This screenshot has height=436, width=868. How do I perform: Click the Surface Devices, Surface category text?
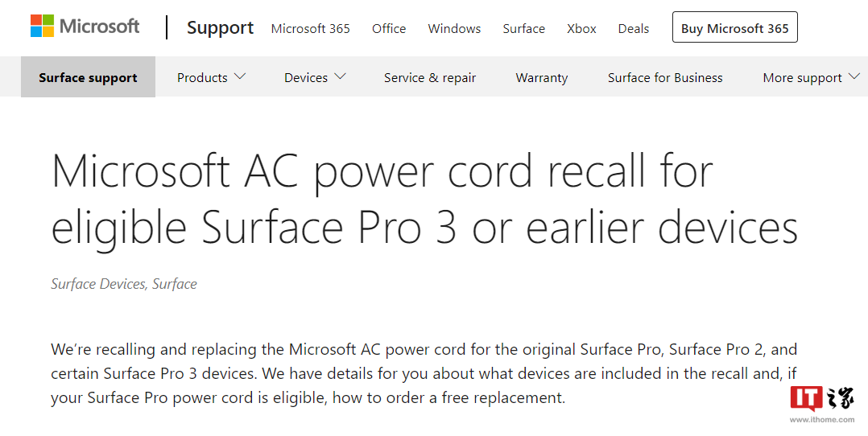click(124, 284)
